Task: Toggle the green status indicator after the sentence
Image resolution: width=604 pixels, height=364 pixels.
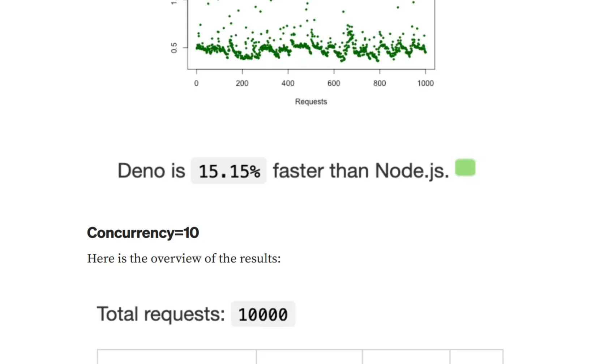Action: [x=465, y=168]
